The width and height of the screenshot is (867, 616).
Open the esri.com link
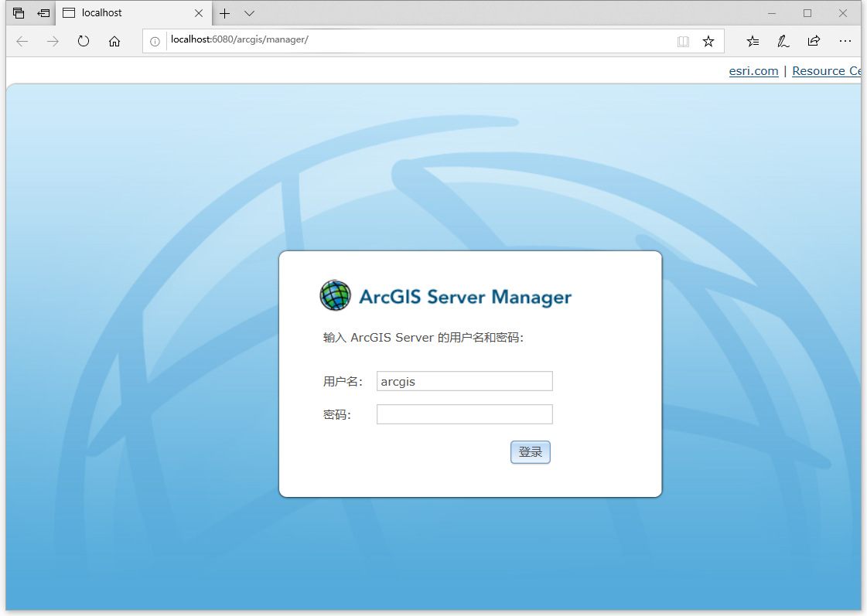(x=753, y=71)
